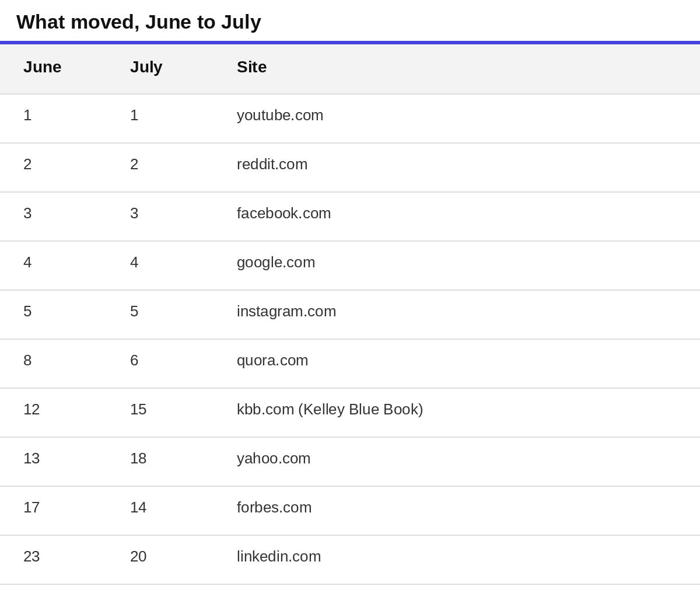Click June rank 3 in facebook.com row
Image resolution: width=700 pixels, height=600 pixels.
pyautogui.click(x=27, y=214)
